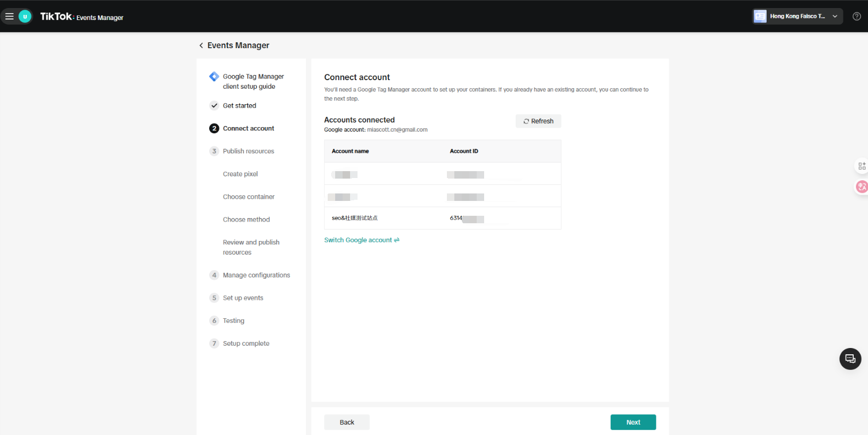Open the hamburger menu in the top bar
The width and height of the screenshot is (868, 435).
pyautogui.click(x=9, y=17)
